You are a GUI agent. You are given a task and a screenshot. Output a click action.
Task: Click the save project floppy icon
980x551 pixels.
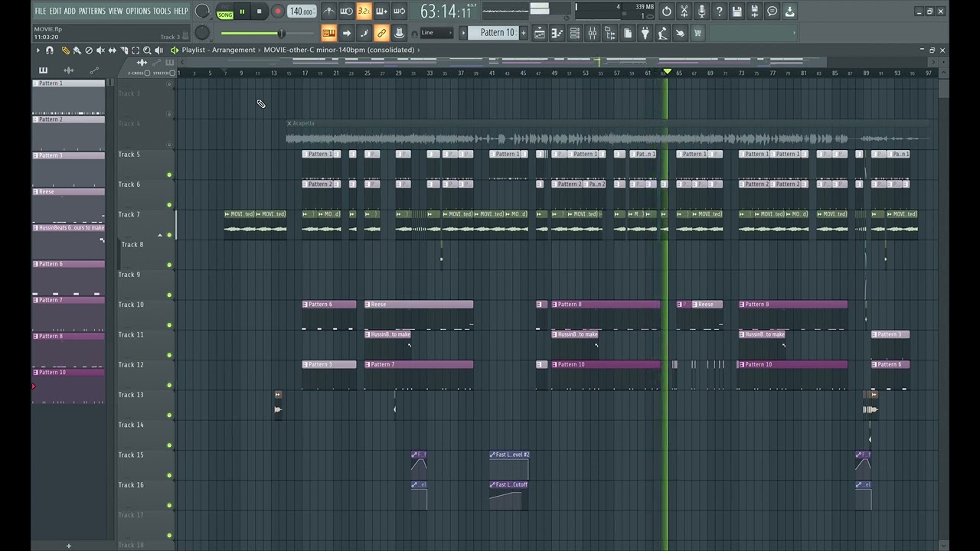pos(737,11)
